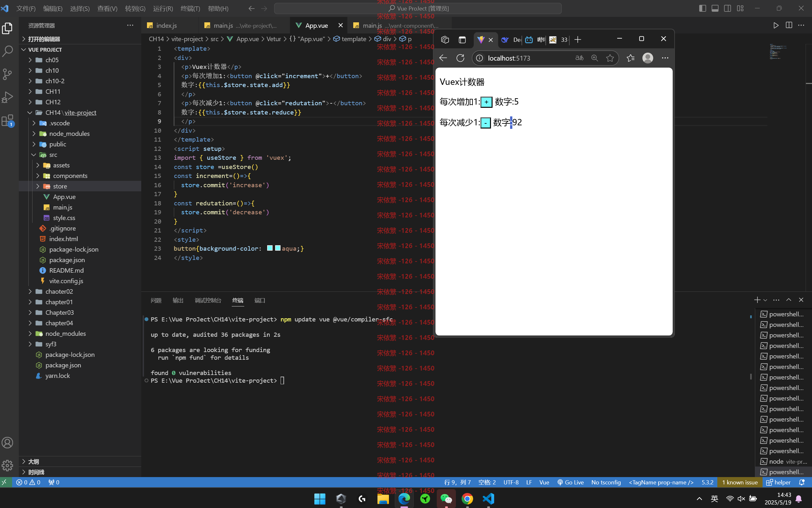Open browser settings and more menu
Image resolution: width=812 pixels, height=508 pixels.
(665, 58)
